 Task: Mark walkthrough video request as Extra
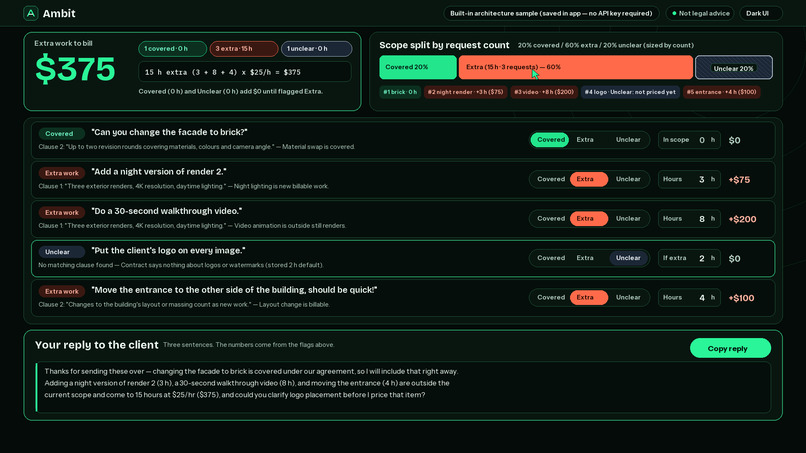[x=589, y=219]
